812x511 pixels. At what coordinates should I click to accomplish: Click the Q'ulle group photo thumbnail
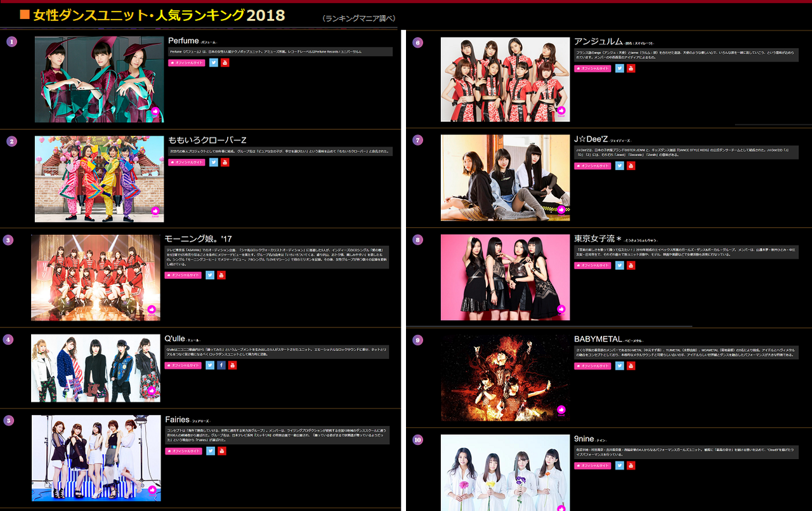point(96,368)
